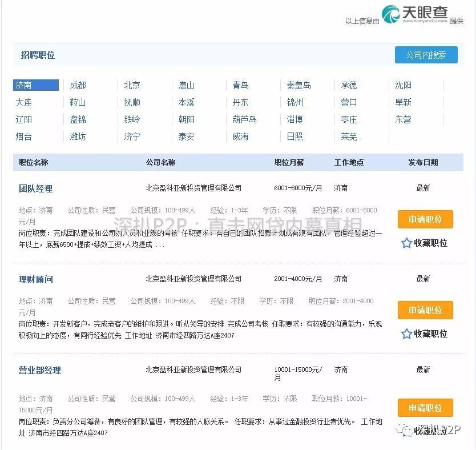Click star icon to bookmark 团队经理 job
Screen dimensions: 476x450
406,243
